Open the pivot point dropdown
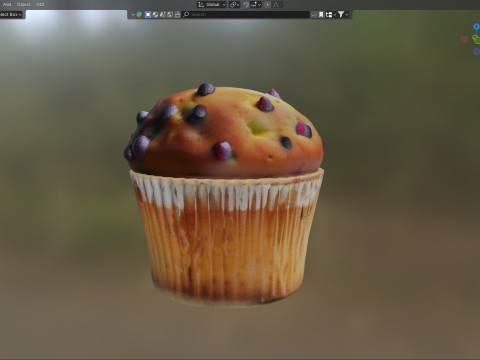This screenshot has width=480, height=360. [234, 5]
